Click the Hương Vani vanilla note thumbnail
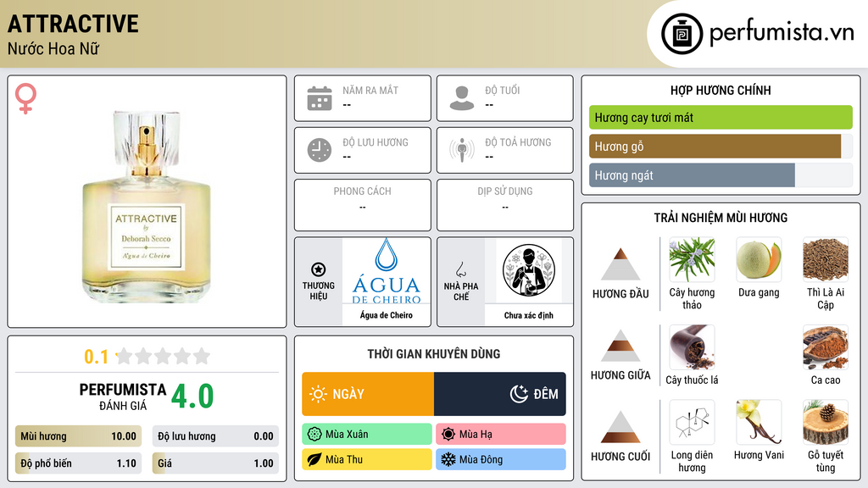The height and width of the screenshot is (488, 868). coord(759,423)
